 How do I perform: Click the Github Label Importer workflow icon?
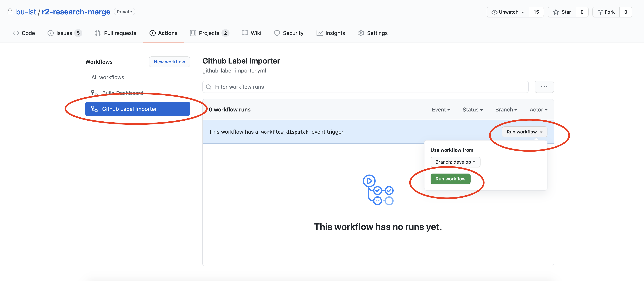point(94,109)
